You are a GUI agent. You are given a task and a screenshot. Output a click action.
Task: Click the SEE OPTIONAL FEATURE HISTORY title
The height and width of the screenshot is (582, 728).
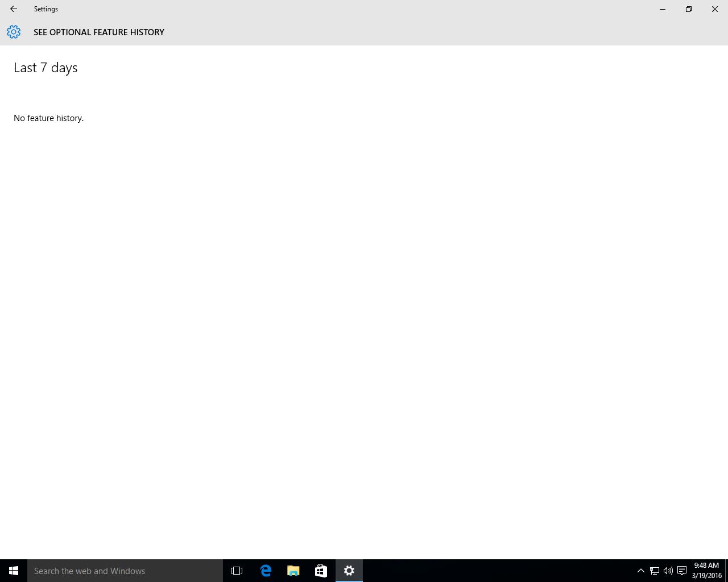[99, 32]
